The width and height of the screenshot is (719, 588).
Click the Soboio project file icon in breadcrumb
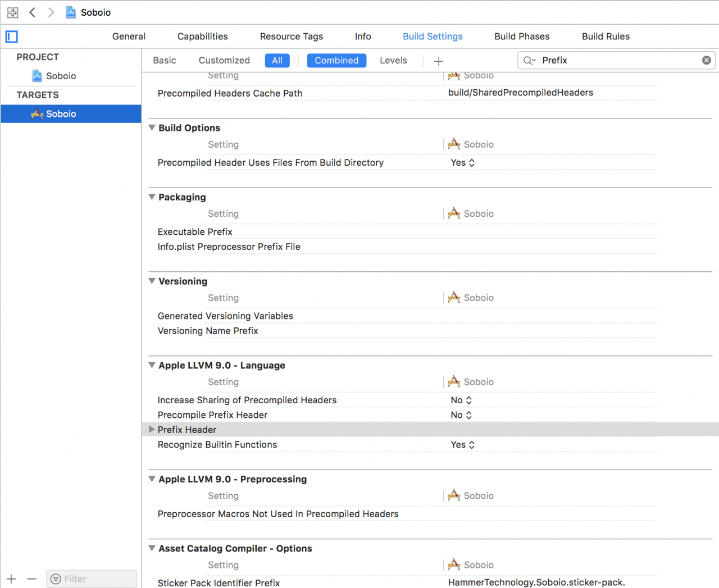coord(71,12)
